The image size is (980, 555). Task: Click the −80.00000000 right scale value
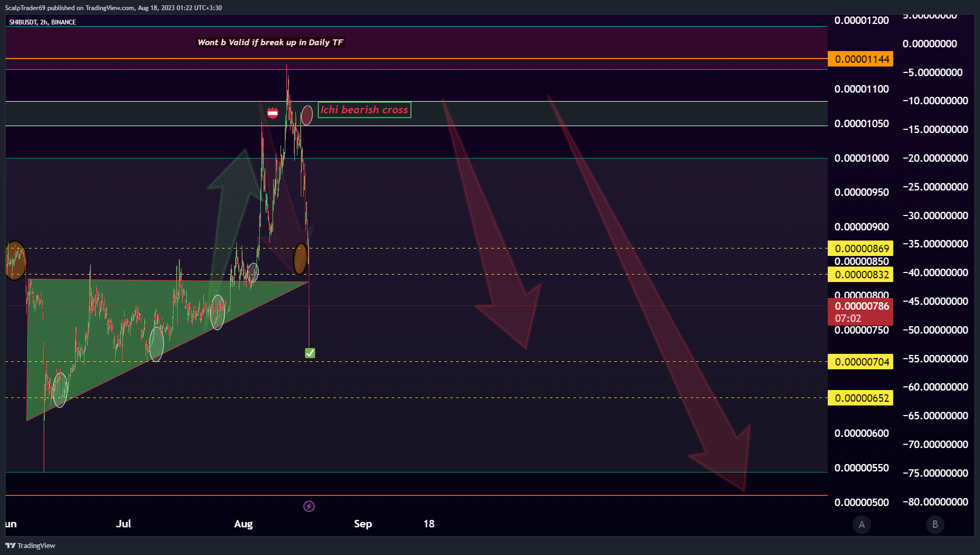pos(935,502)
